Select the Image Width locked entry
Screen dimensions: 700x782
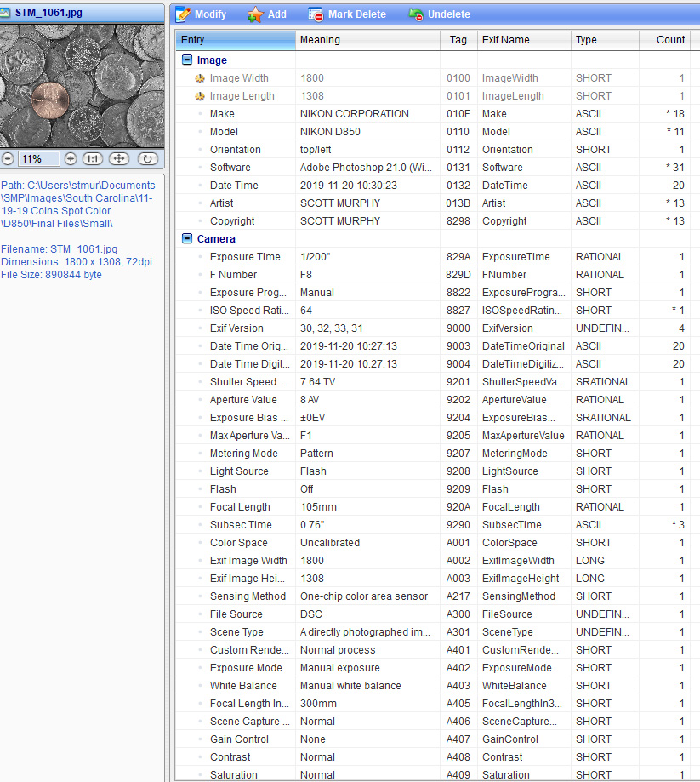point(239,78)
